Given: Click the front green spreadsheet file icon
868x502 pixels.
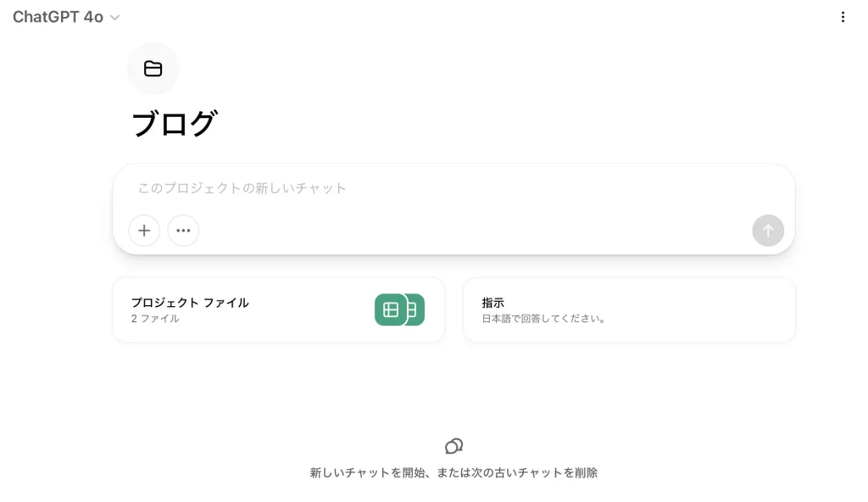Looking at the screenshot, I should (x=391, y=310).
